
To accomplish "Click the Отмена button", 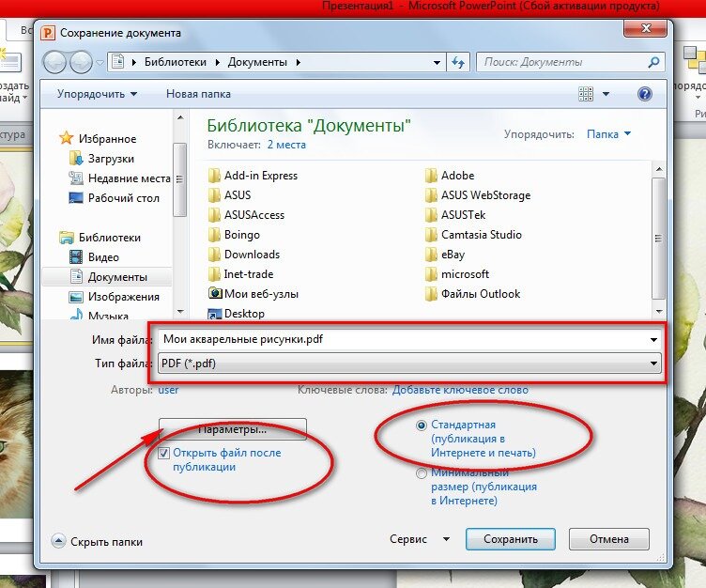I will pos(608,539).
